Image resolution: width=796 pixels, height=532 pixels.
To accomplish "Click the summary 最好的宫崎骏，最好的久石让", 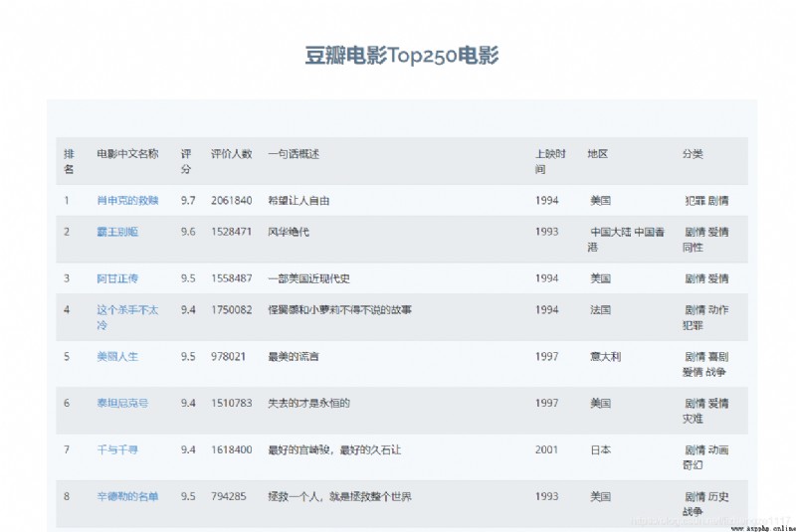I will 334,449.
